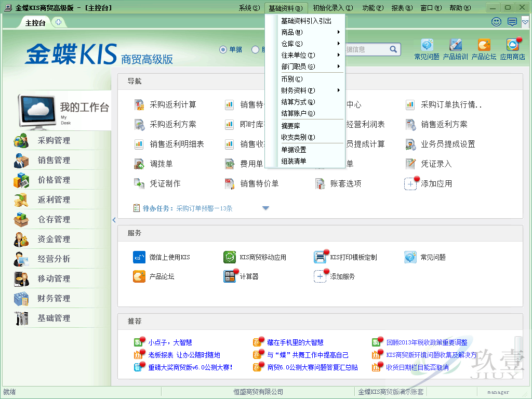Open KIS商贸移动应用 icon
The height and width of the screenshot is (399, 532).
tap(230, 257)
